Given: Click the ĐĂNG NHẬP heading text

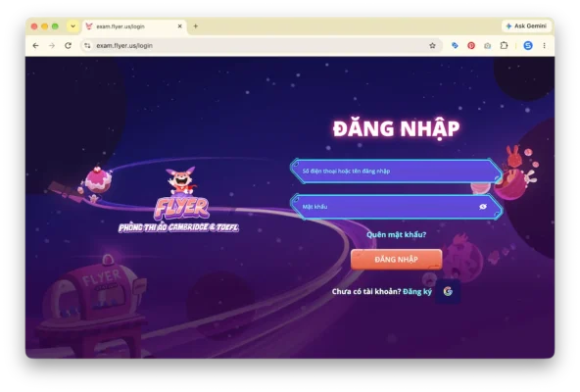Looking at the screenshot, I should point(396,128).
